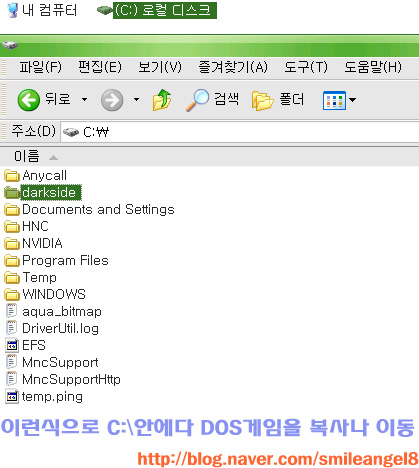Screen dimensions: 419x468
Task: Expand the Views dropdown arrow
Action: [352, 100]
